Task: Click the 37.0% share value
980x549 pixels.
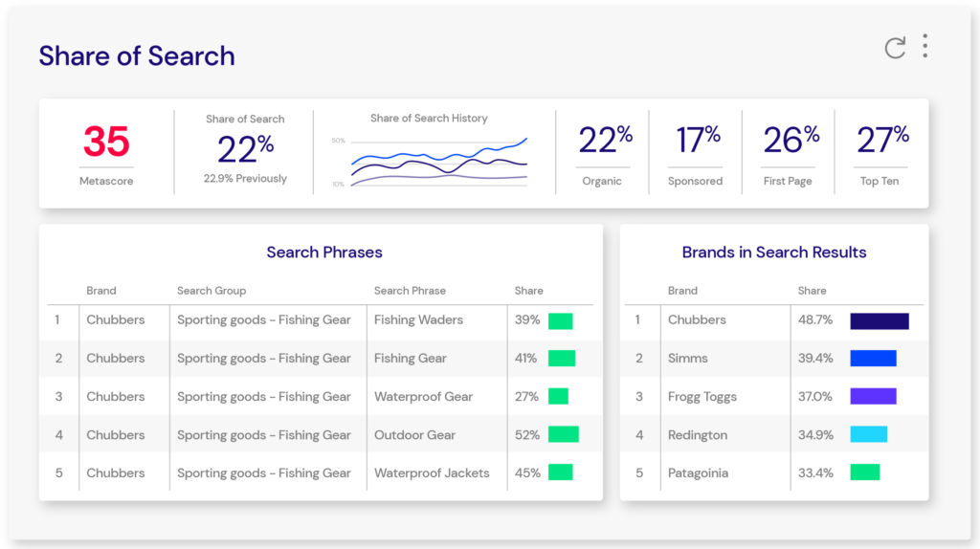Action: 815,397
